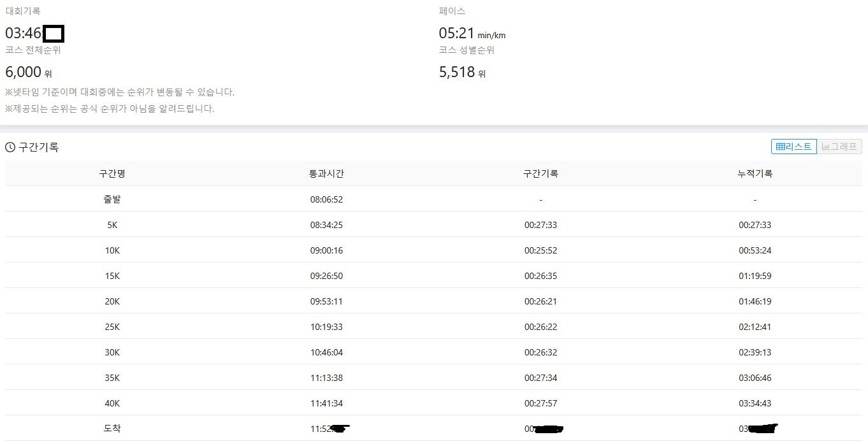Viewport: 868px width, 444px height.
Task: Click the 구간기록 column header
Action: point(540,173)
